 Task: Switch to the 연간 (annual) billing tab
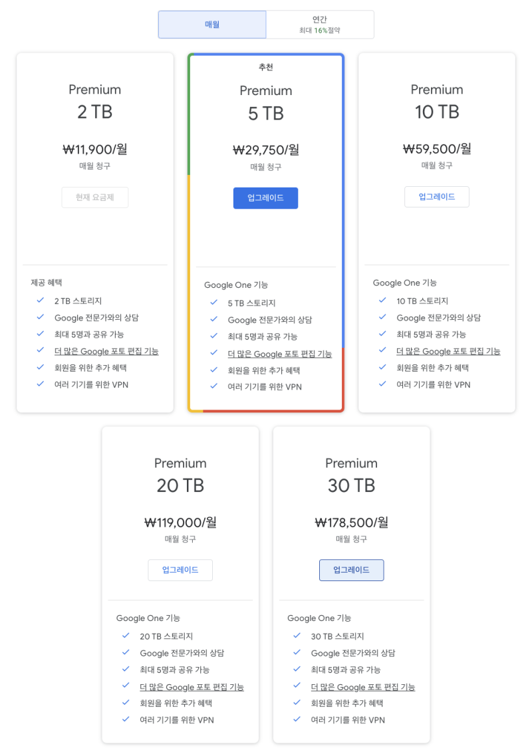(x=320, y=24)
